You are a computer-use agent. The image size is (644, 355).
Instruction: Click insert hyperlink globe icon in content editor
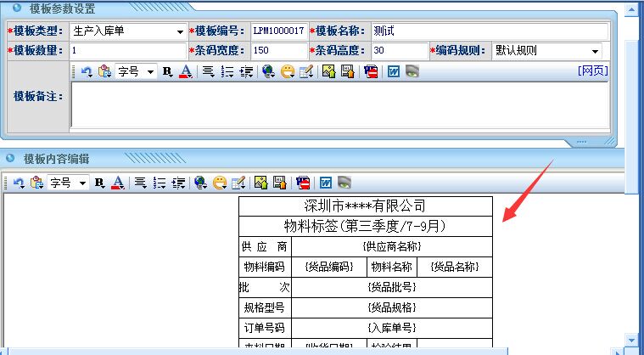point(200,183)
